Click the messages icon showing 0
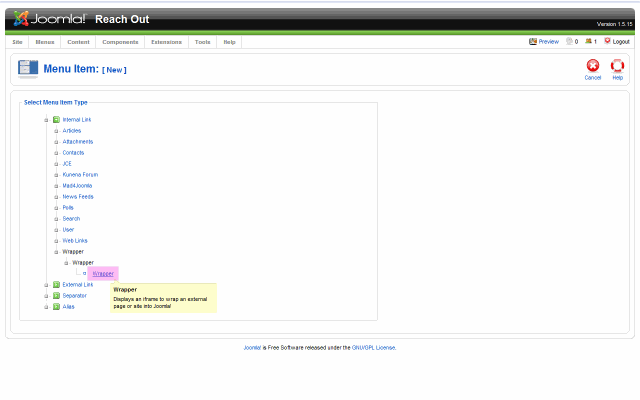The height and width of the screenshot is (400, 640). (x=569, y=41)
